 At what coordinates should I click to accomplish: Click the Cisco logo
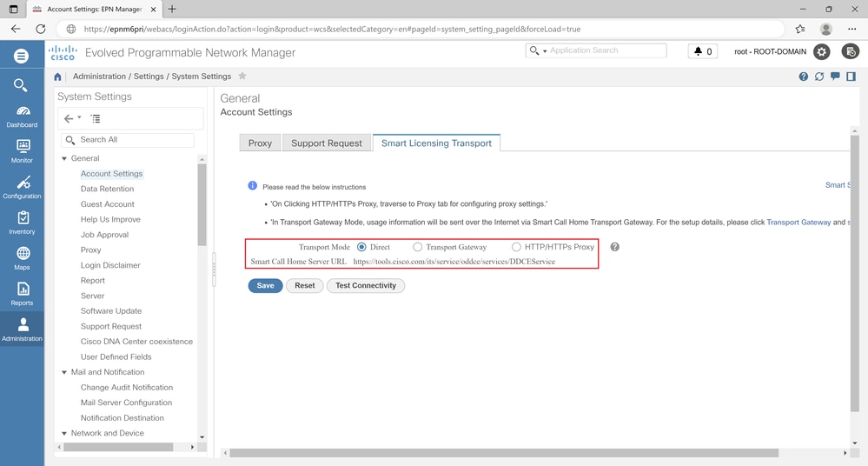63,53
